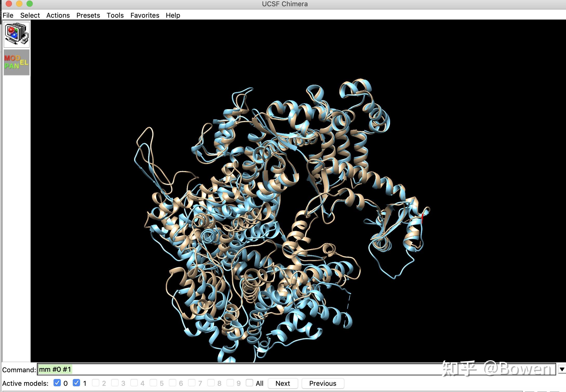Image resolution: width=566 pixels, height=392 pixels.
Task: Expand command history dropdown arrow
Action: [x=562, y=369]
